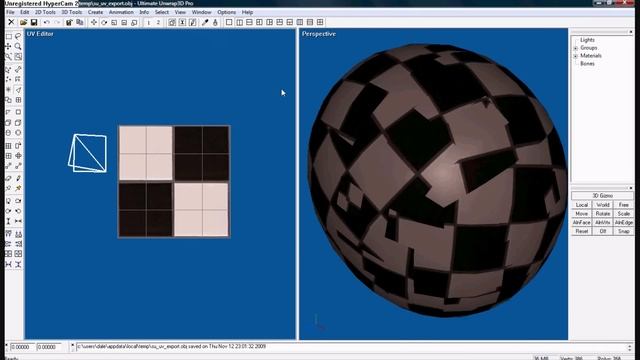640x360 pixels.
Task: Click the clipboard paste icon in toolbar
Action: click(x=69, y=22)
